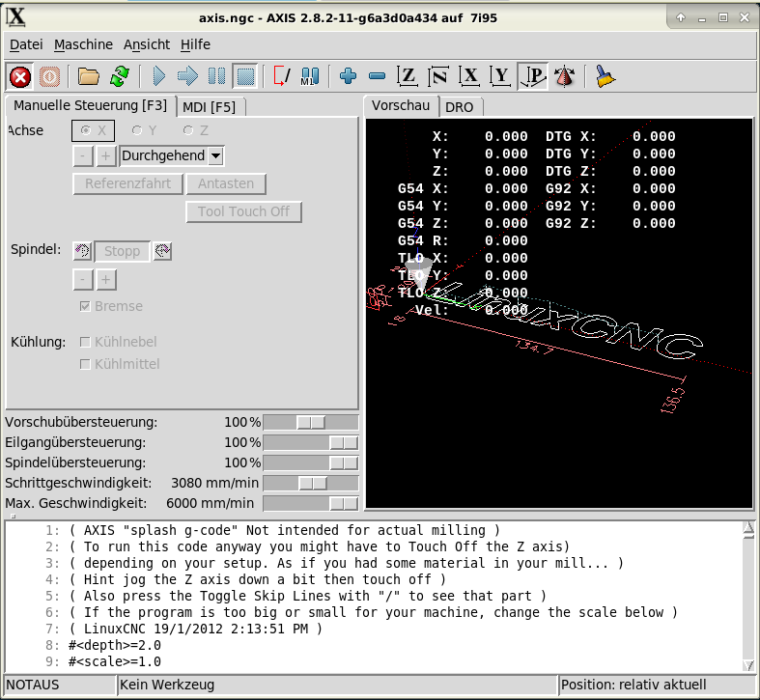Viewport: 760px width, 700px height.
Task: Click the Antasten button
Action: coord(226,183)
